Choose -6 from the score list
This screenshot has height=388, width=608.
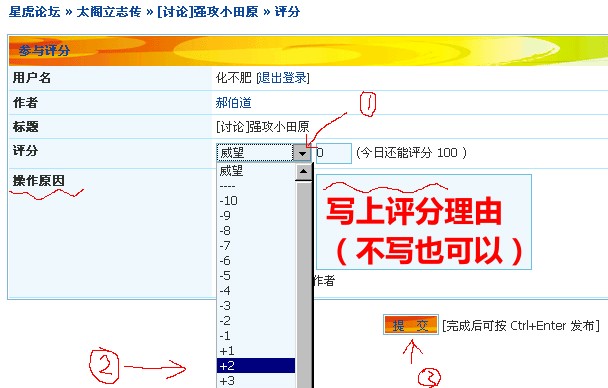(256, 260)
